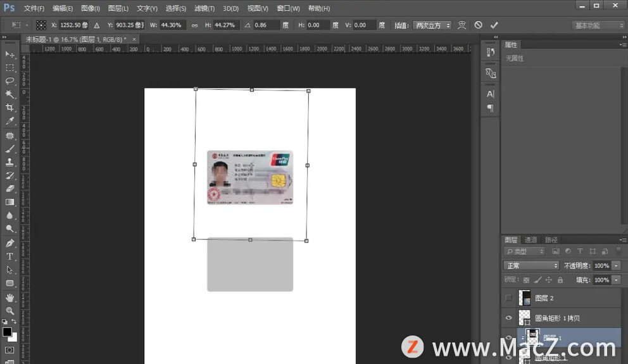The height and width of the screenshot is (364, 628).
Task: Activate the Hand tool
Action: (x=10, y=298)
